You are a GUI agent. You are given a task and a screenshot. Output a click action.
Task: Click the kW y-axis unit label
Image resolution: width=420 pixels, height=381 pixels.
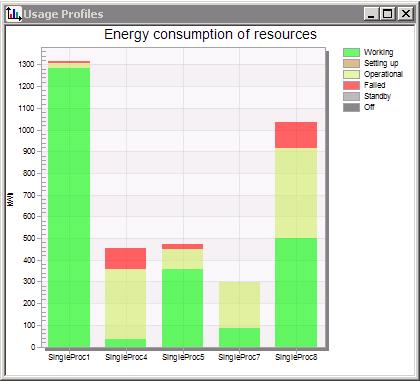[x=10, y=199]
